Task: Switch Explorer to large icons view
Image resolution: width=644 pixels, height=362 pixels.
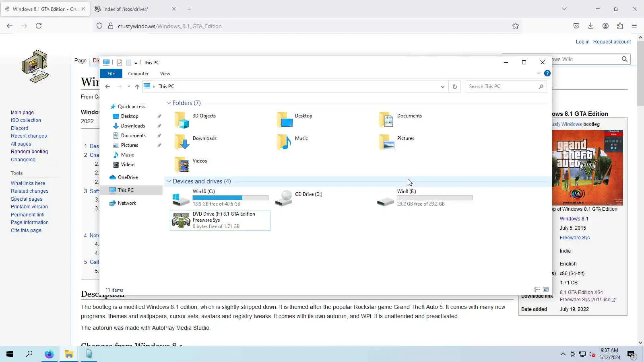Action: [x=546, y=290]
